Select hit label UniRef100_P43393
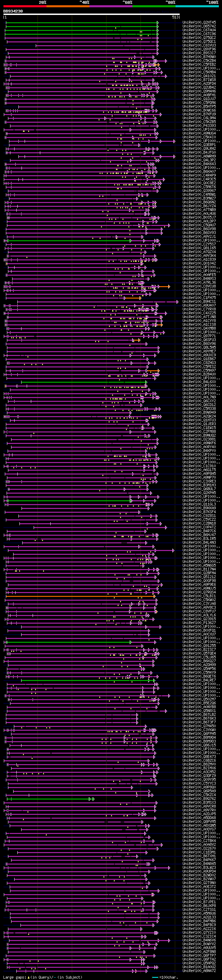The width and height of the screenshot is (222, 980). pyautogui.click(x=199, y=125)
